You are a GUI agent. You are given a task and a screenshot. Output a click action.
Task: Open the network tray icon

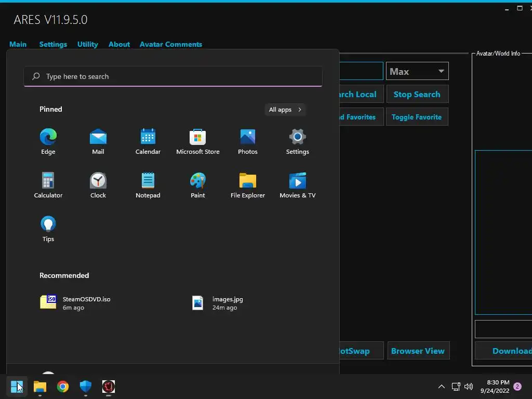[456, 387]
